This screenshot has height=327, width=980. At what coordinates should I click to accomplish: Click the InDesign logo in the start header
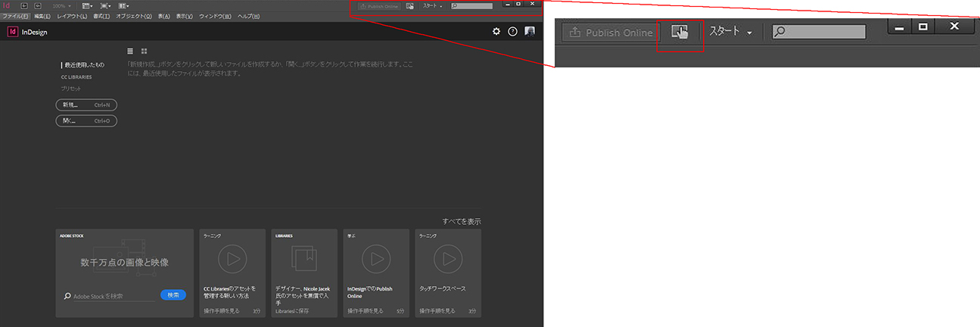tap(13, 31)
